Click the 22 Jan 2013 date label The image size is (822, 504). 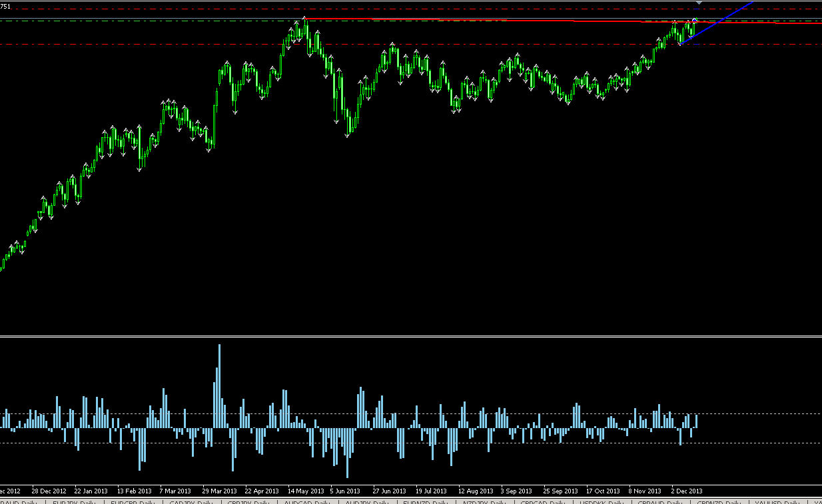pos(91,491)
